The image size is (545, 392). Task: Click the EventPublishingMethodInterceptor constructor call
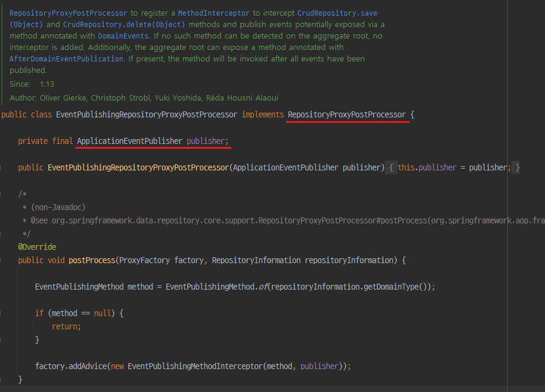pyautogui.click(x=195, y=366)
